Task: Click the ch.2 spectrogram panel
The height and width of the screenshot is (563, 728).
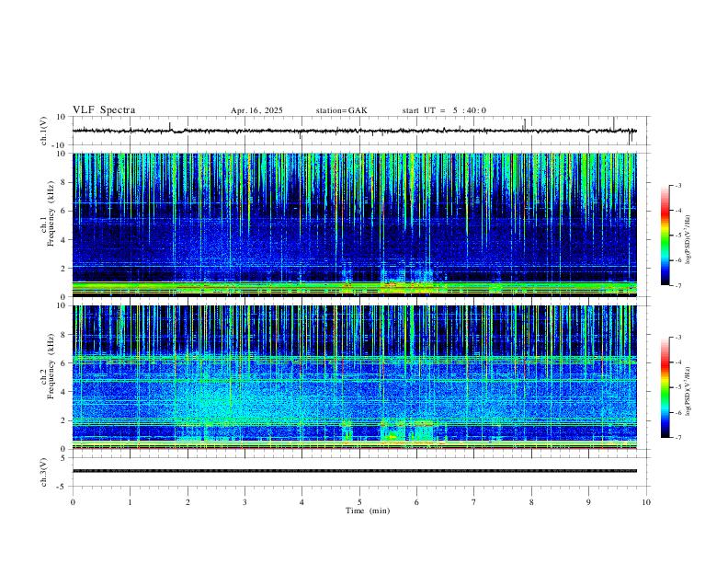Action: [x=355, y=377]
